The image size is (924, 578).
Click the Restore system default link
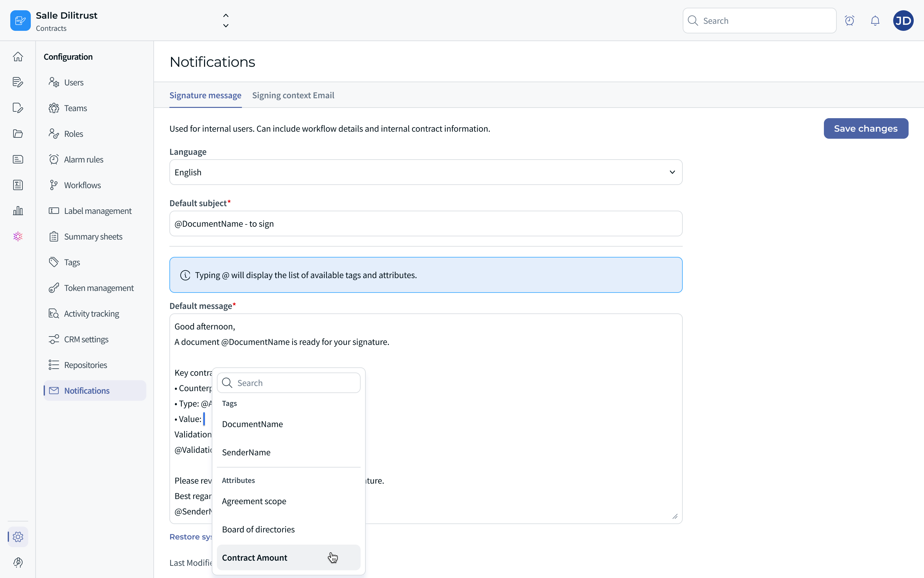(191, 537)
